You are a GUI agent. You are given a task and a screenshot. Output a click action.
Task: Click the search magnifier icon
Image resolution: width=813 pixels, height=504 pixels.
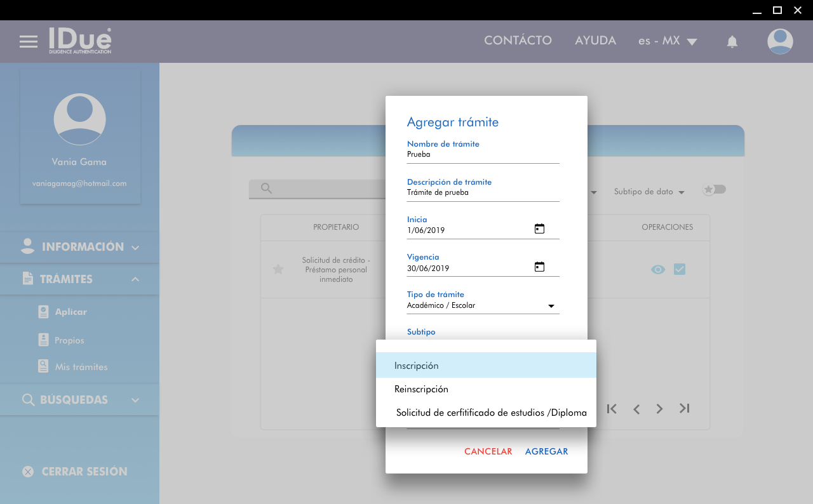pos(267,189)
